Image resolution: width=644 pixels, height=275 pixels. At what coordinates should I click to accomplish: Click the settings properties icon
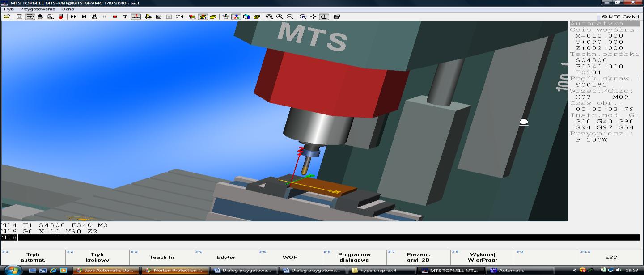337,17
